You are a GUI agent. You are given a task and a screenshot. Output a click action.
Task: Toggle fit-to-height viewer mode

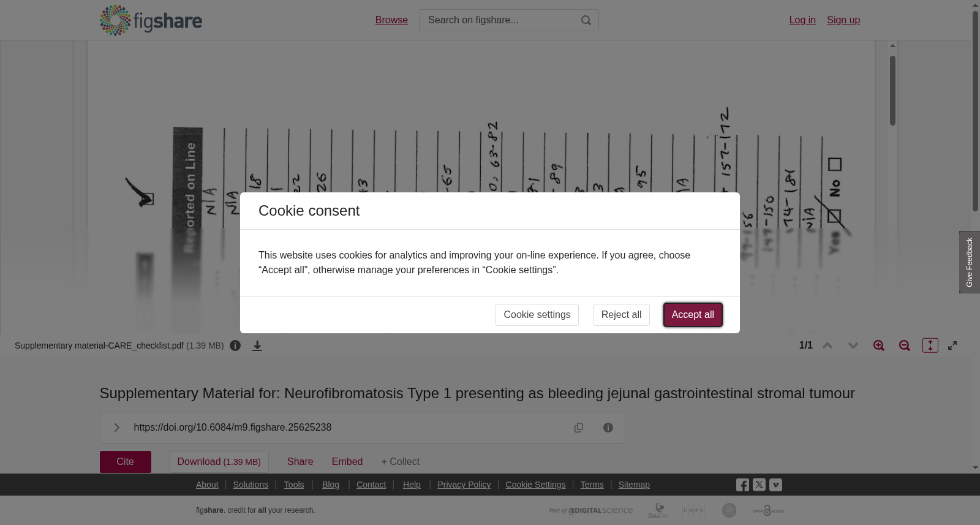point(930,346)
